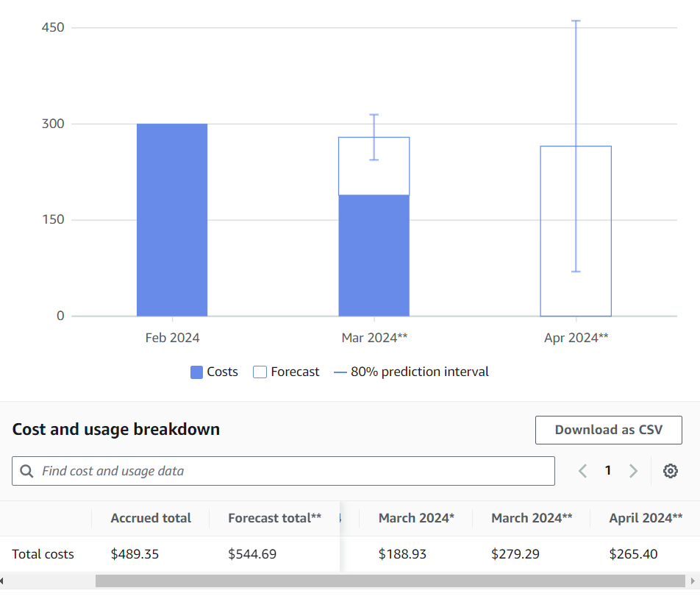This screenshot has height=599, width=700.
Task: Select the Mar 2024 filled cost bar
Action: tap(374, 255)
